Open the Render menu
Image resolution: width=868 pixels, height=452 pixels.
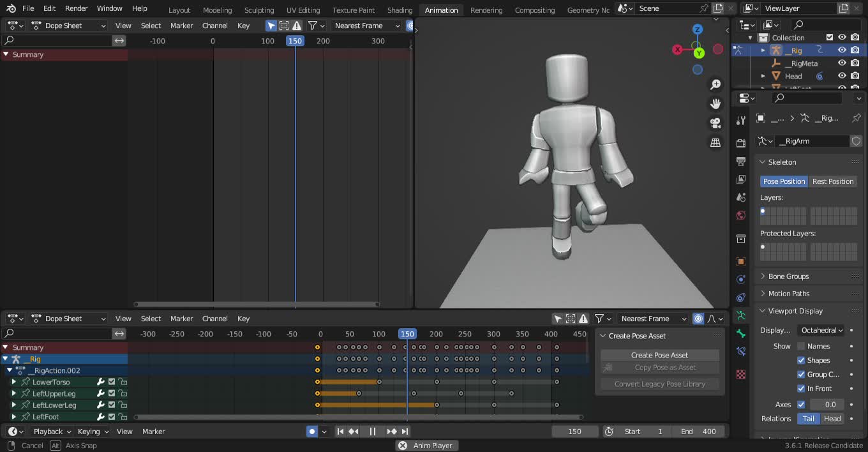[76, 8]
